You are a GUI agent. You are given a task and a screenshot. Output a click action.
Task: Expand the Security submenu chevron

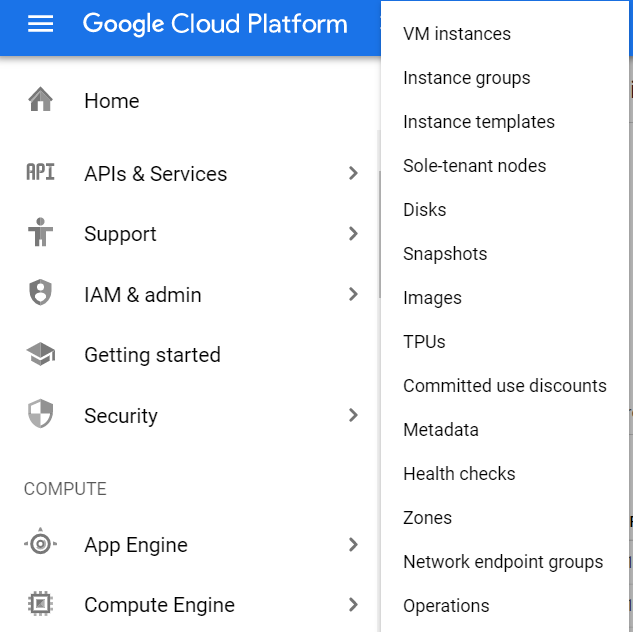click(352, 415)
